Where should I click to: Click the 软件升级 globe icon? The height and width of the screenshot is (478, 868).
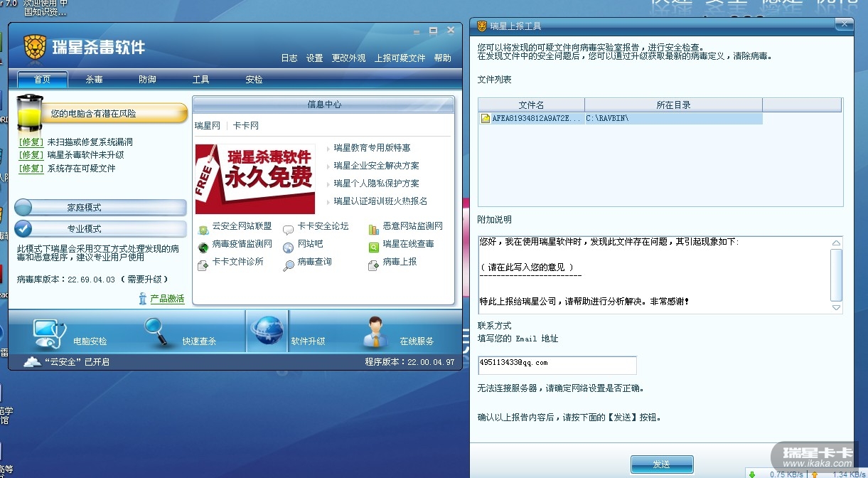tap(267, 331)
